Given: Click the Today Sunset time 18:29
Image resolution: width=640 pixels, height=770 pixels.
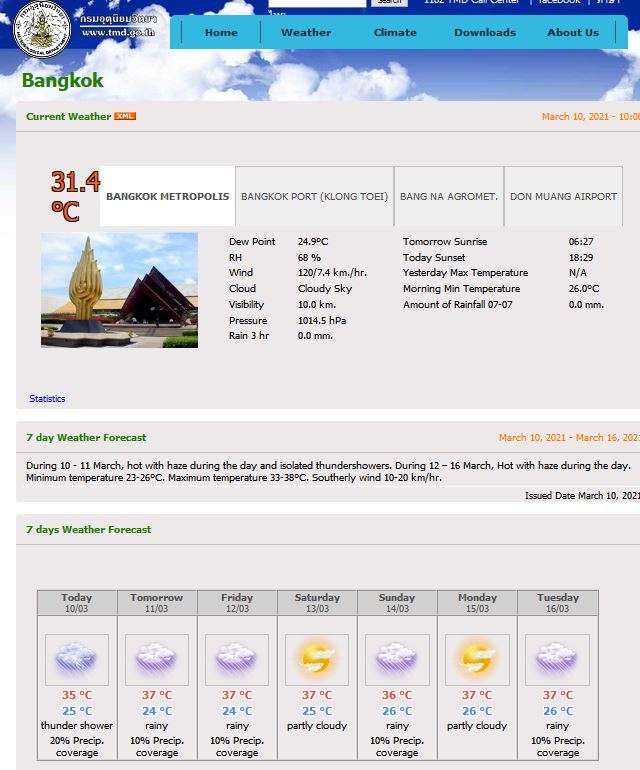Looking at the screenshot, I should [x=581, y=257].
